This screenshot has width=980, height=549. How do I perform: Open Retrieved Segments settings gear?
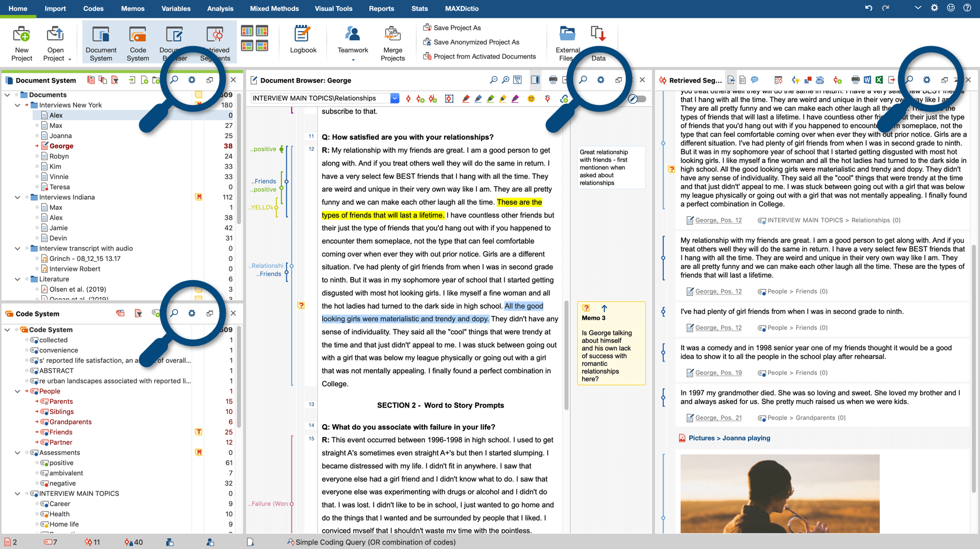[926, 80]
